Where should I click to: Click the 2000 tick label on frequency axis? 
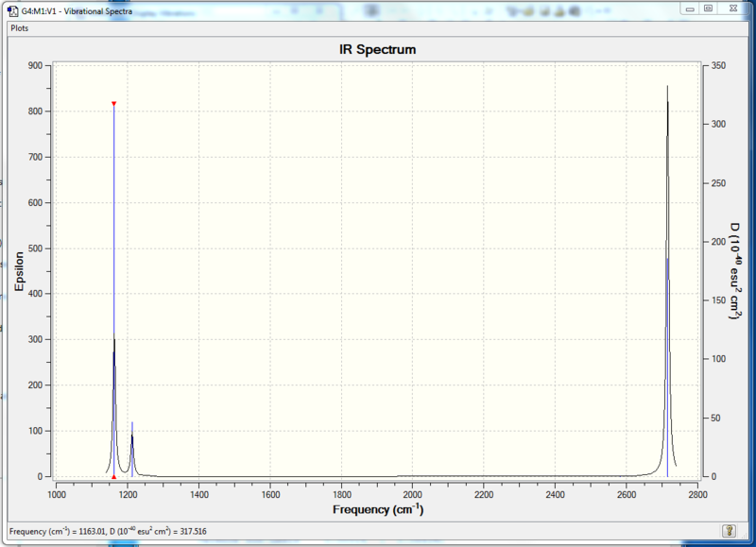413,494
